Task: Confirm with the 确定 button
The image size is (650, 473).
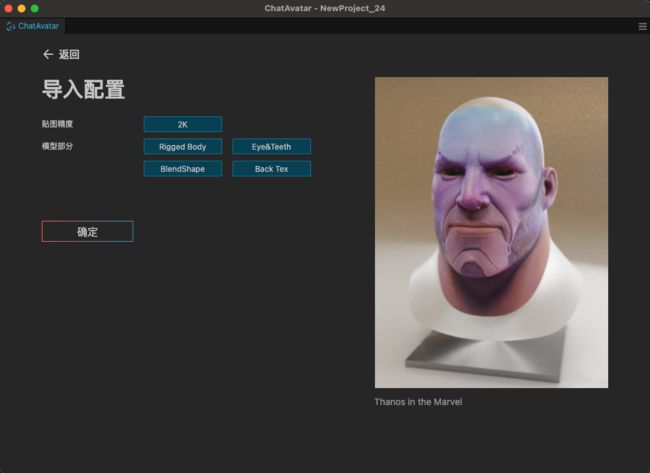Action: coord(87,232)
